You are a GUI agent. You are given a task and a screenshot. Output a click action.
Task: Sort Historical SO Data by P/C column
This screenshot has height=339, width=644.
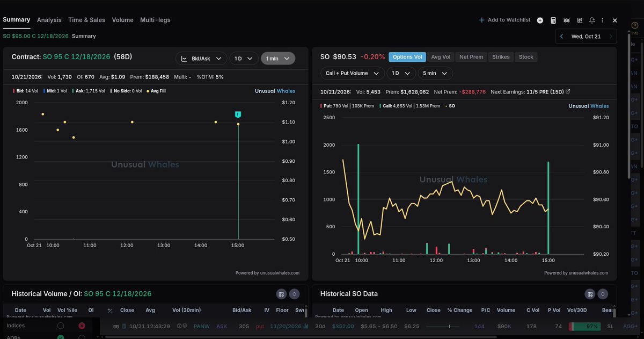[485, 310]
